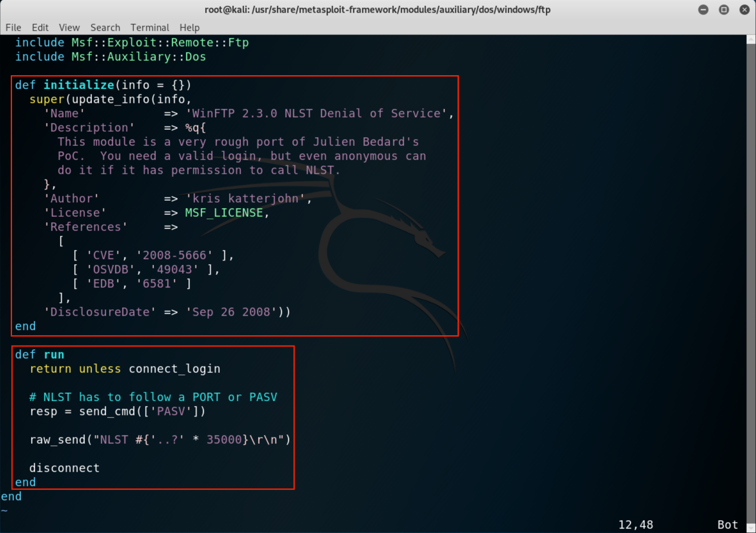Place cursor on 'initialize' method name
756x533 pixels.
click(x=79, y=85)
